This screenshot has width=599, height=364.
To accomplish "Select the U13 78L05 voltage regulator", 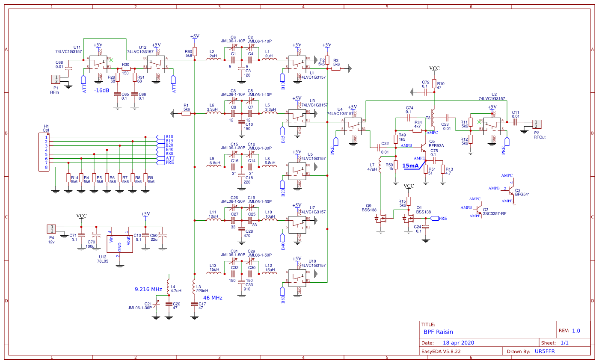I will coord(120,243).
